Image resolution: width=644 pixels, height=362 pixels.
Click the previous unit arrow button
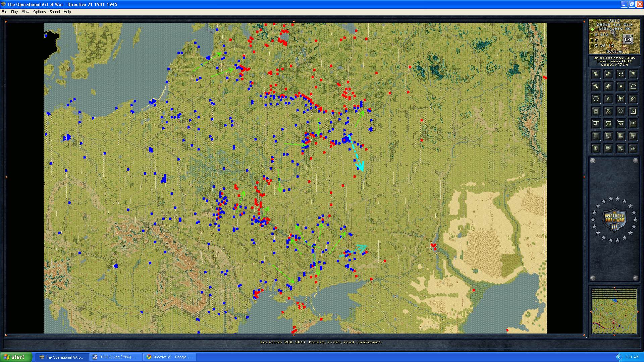pyautogui.click(x=596, y=74)
